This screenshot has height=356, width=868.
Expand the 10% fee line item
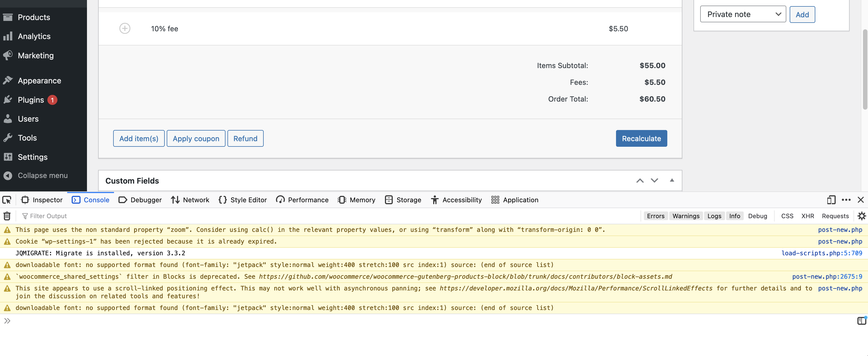(x=125, y=28)
